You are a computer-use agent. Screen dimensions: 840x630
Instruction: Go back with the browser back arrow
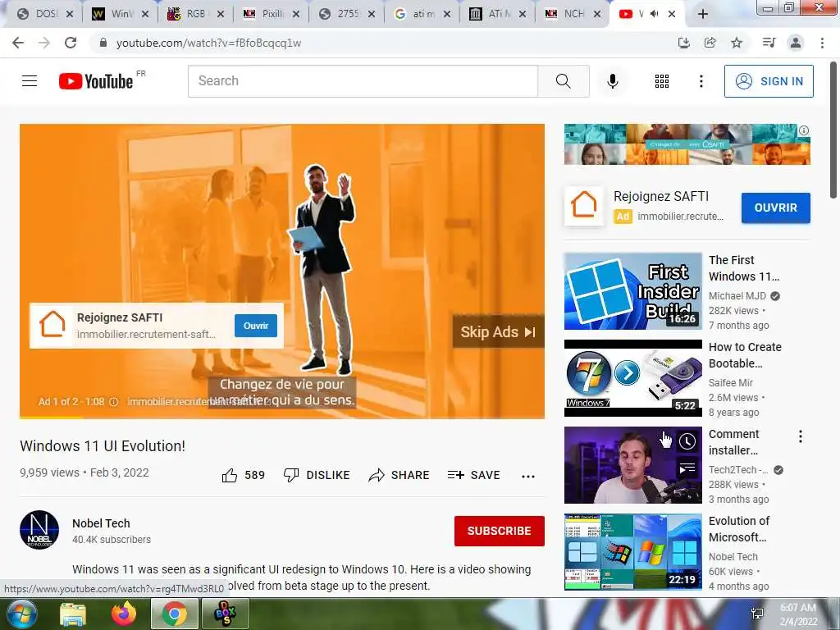click(x=18, y=43)
